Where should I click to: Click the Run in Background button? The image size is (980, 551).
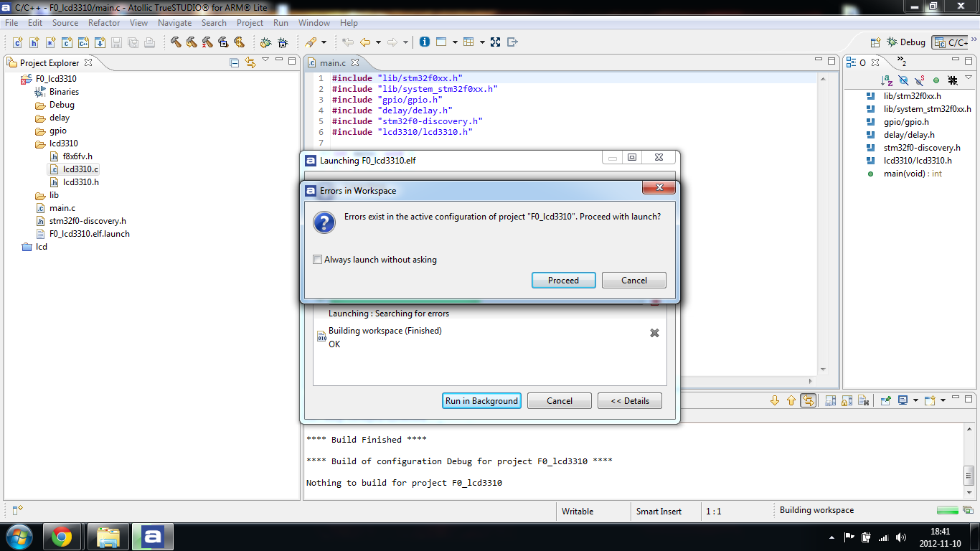481,401
